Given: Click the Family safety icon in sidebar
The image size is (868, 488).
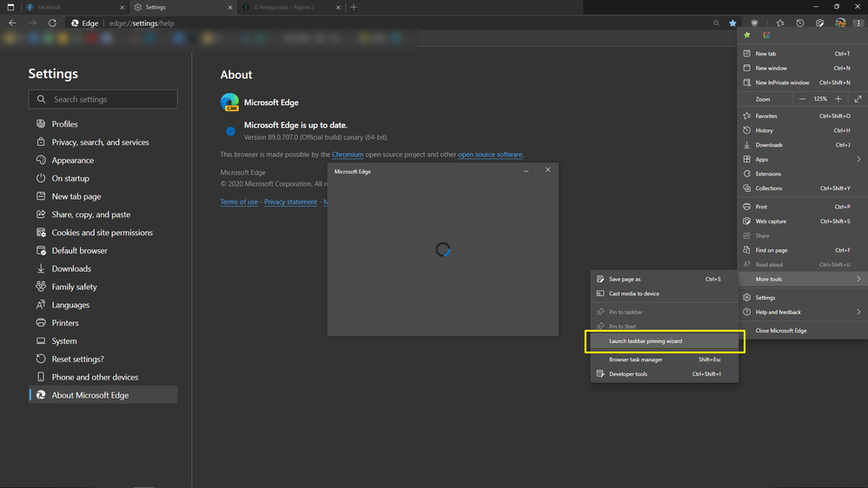Looking at the screenshot, I should pos(41,286).
